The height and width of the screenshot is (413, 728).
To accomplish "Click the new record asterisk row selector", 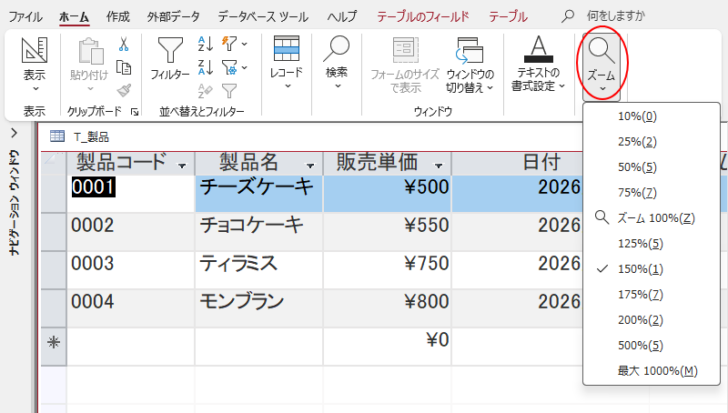I will (54, 347).
